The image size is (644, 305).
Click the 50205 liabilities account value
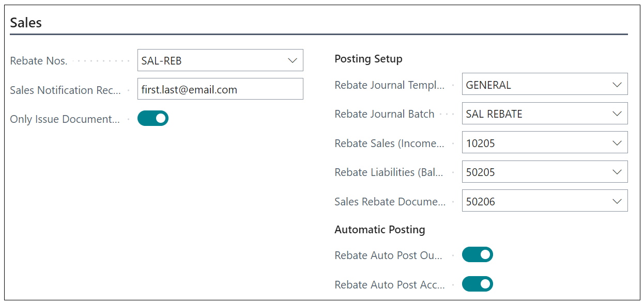(479, 171)
